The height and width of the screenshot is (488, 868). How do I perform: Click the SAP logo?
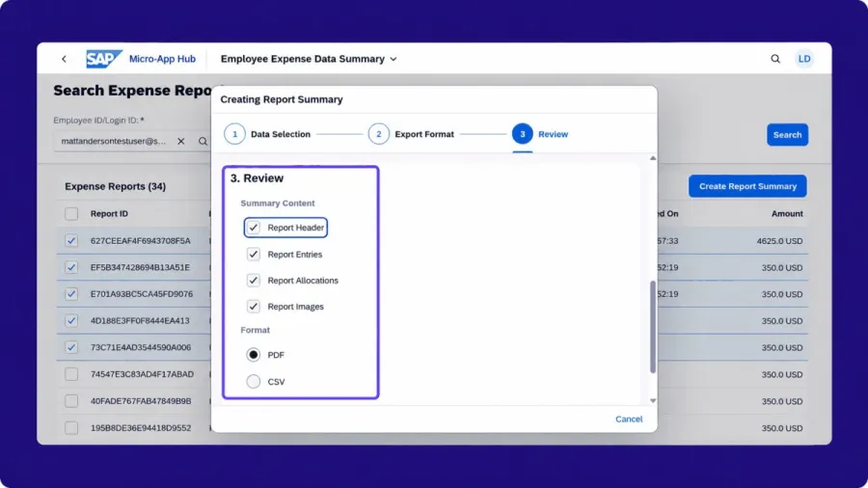[x=103, y=59]
